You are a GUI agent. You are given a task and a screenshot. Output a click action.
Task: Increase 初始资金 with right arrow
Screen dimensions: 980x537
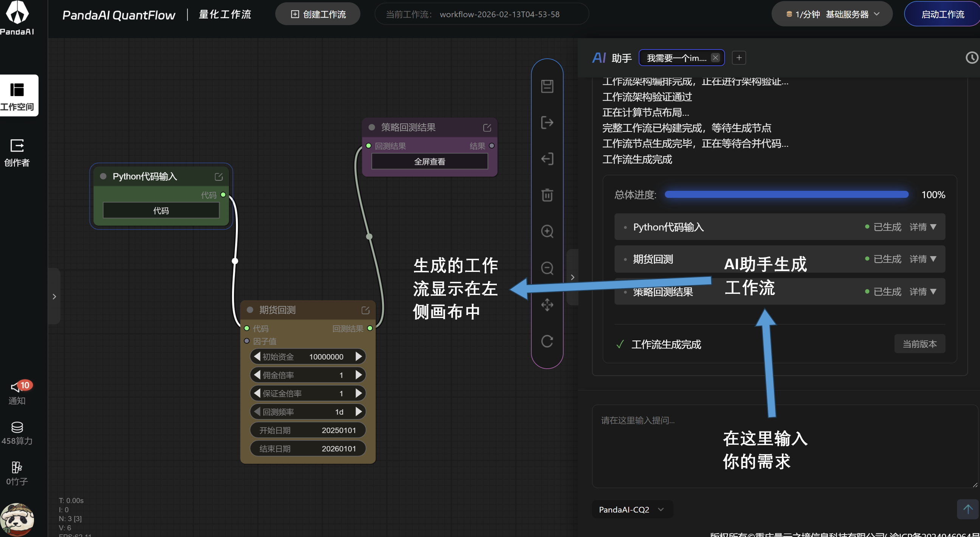point(358,356)
